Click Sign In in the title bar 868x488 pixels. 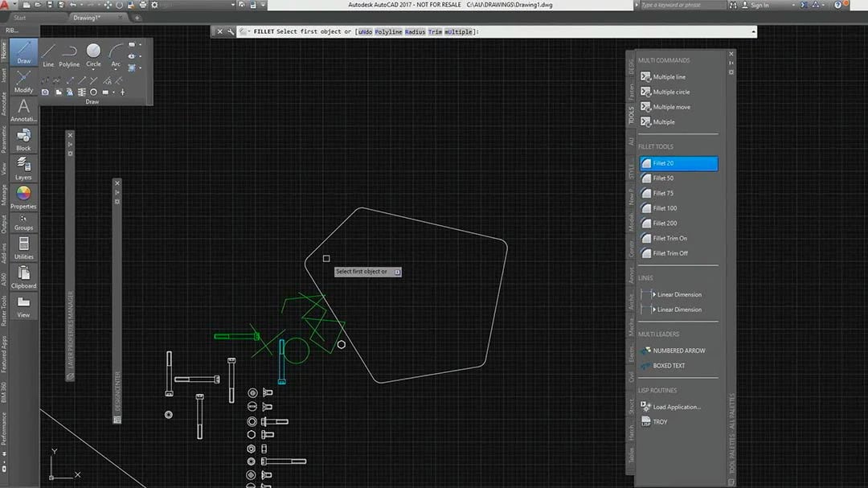coord(759,6)
